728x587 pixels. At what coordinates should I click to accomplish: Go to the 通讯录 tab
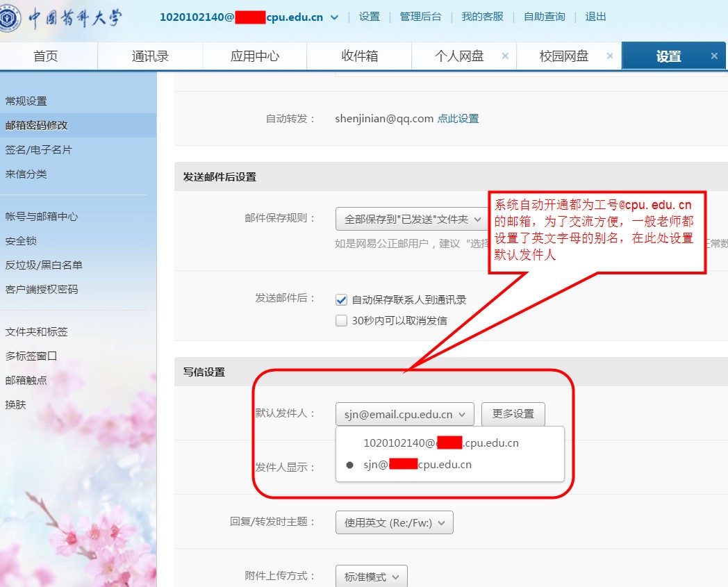(150, 56)
